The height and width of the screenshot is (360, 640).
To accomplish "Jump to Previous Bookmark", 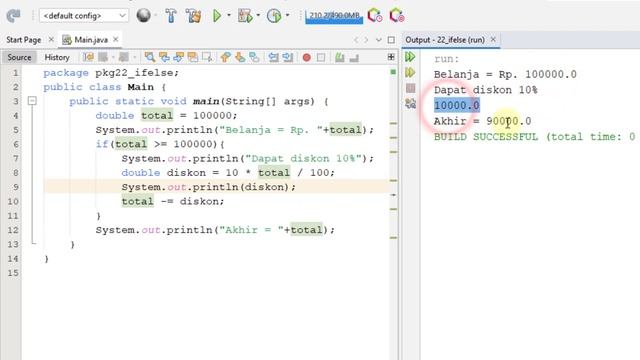I will click(225, 58).
